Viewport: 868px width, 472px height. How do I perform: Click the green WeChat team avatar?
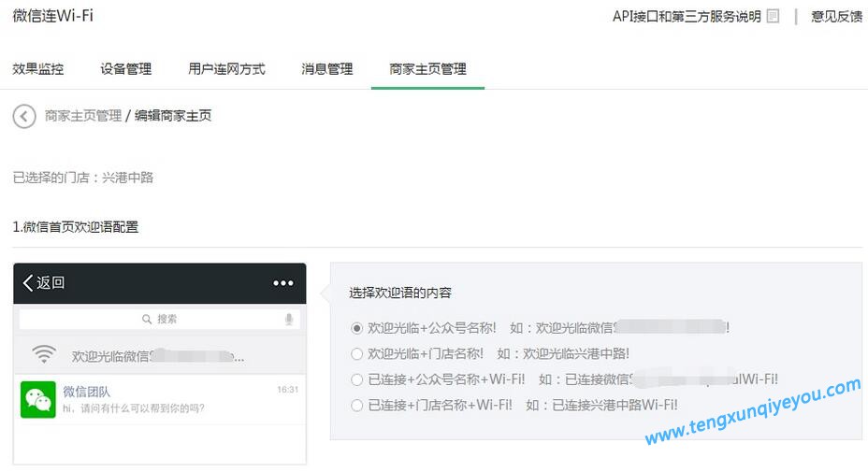[38, 399]
